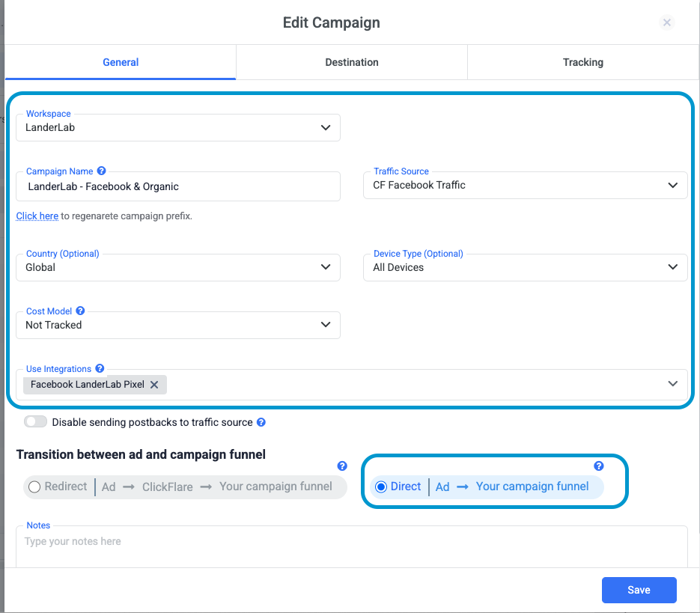Switch to the Tracking tab
Viewport: 700px width, 613px height.
click(583, 62)
